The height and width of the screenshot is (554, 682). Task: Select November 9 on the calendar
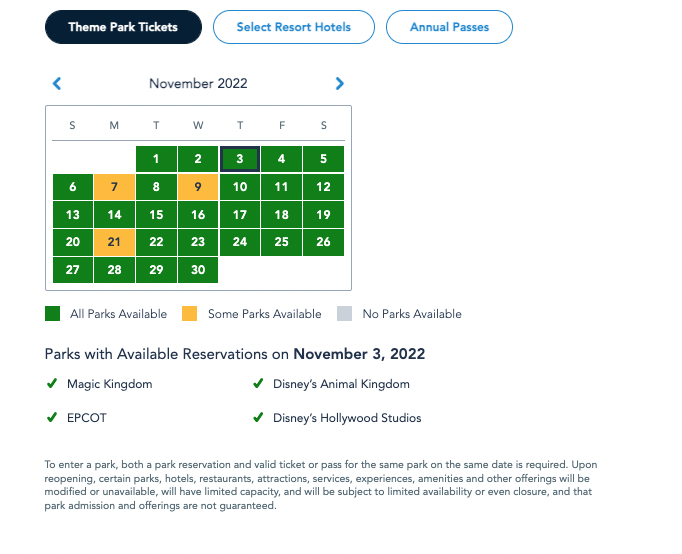pos(198,187)
